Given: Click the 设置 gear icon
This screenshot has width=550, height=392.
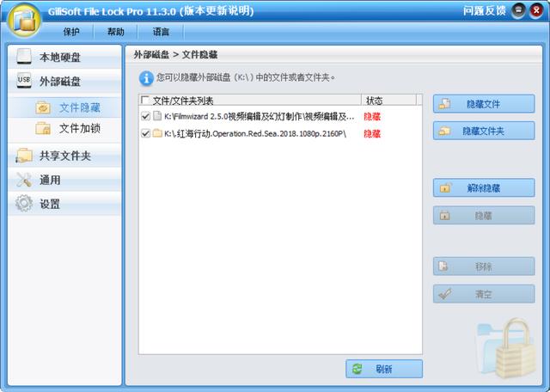Looking at the screenshot, I should click(24, 204).
